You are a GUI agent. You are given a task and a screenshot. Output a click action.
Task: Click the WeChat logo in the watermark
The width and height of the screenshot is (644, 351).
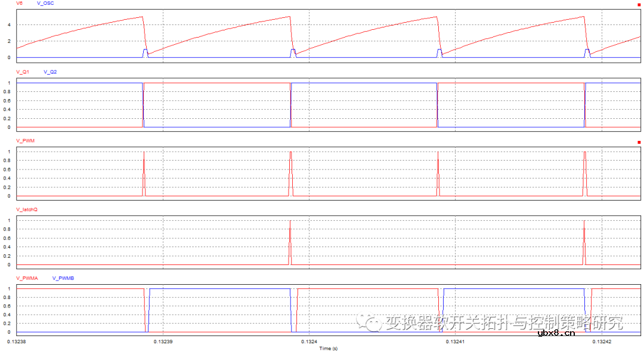pos(372,323)
